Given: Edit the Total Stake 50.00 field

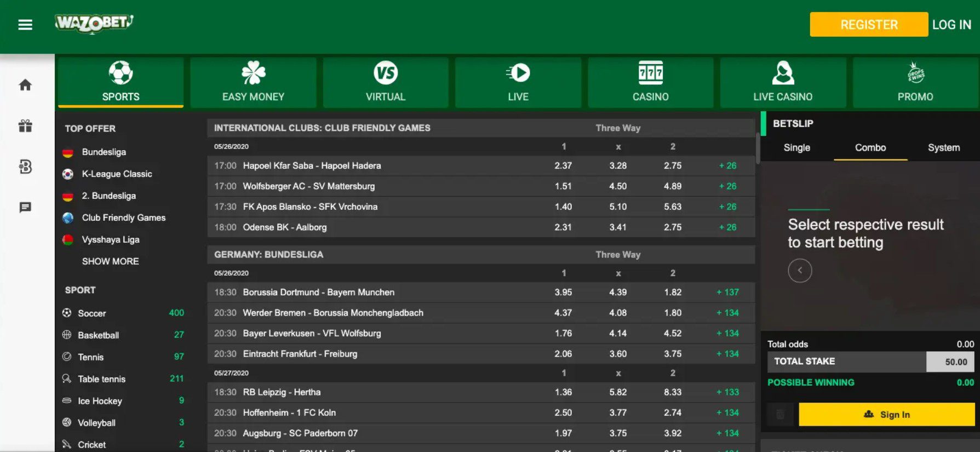Looking at the screenshot, I should coord(950,362).
